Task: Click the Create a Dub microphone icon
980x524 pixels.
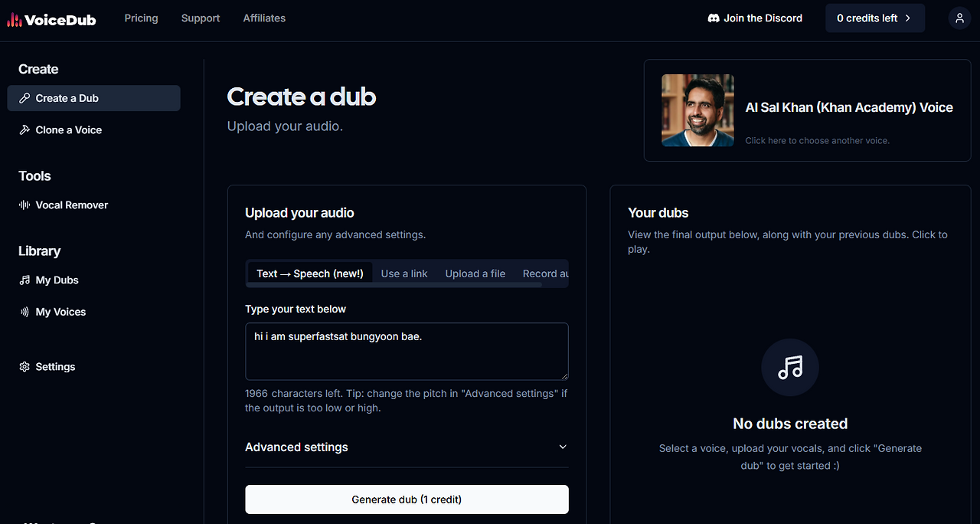Action: 24,98
